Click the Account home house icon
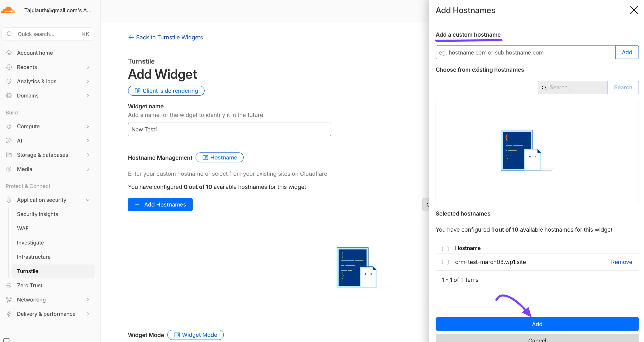Screen dimensions: 644x342 click(9, 53)
